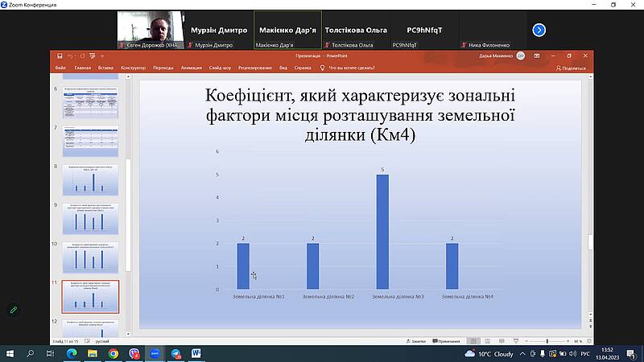Open the Вставка ribbon tab

[x=105, y=68]
